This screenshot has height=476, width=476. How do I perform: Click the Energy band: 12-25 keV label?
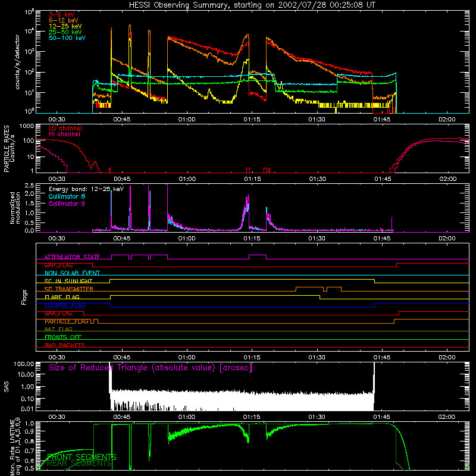(x=86, y=189)
